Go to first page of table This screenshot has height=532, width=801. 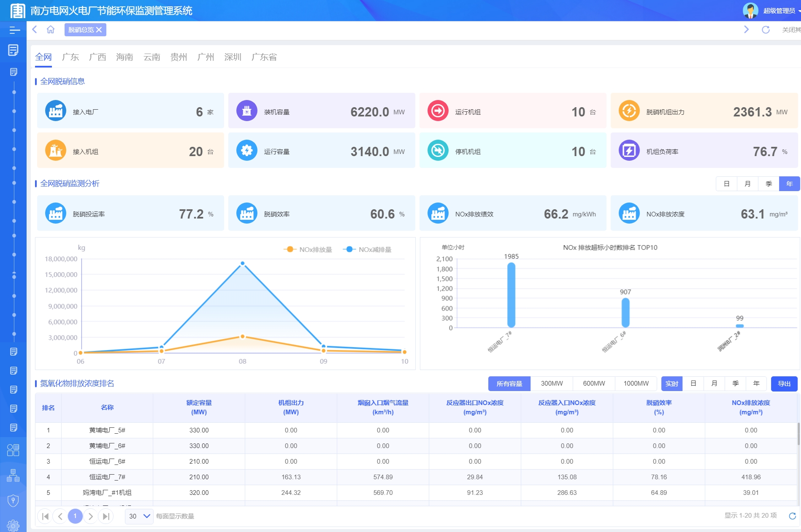click(x=45, y=516)
